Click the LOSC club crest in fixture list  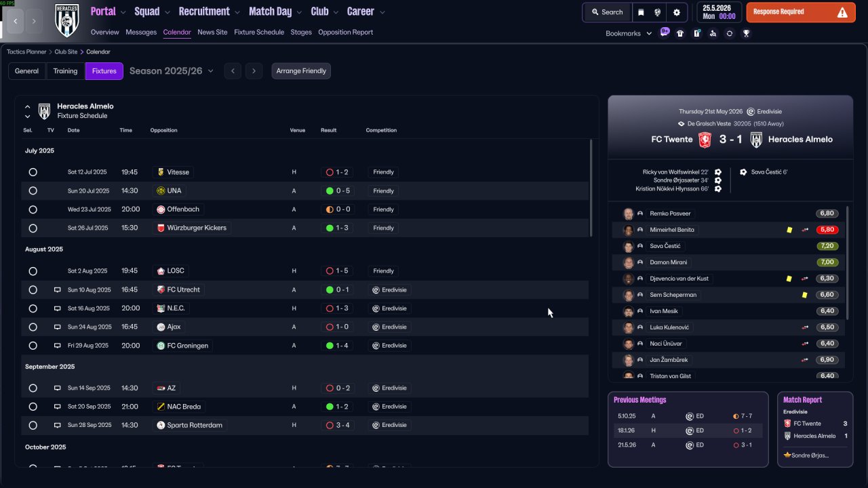tap(161, 271)
